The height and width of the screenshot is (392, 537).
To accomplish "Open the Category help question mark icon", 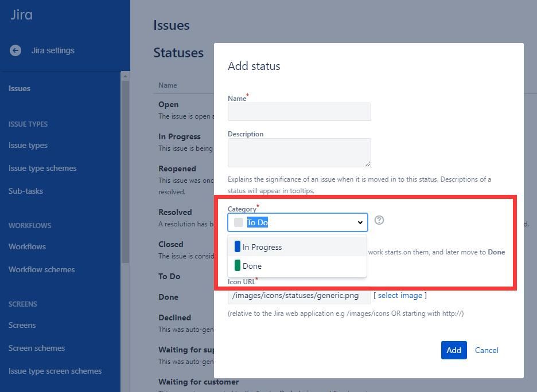I will point(379,220).
